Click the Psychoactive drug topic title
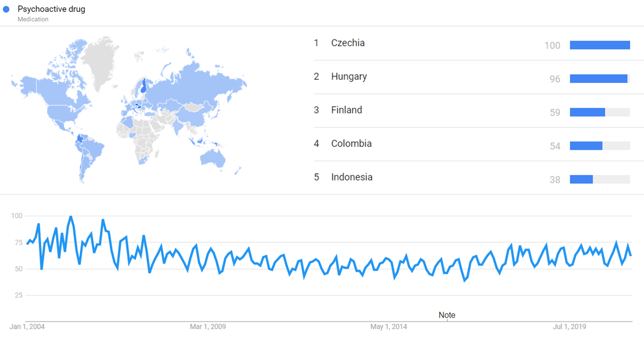 [x=51, y=9]
